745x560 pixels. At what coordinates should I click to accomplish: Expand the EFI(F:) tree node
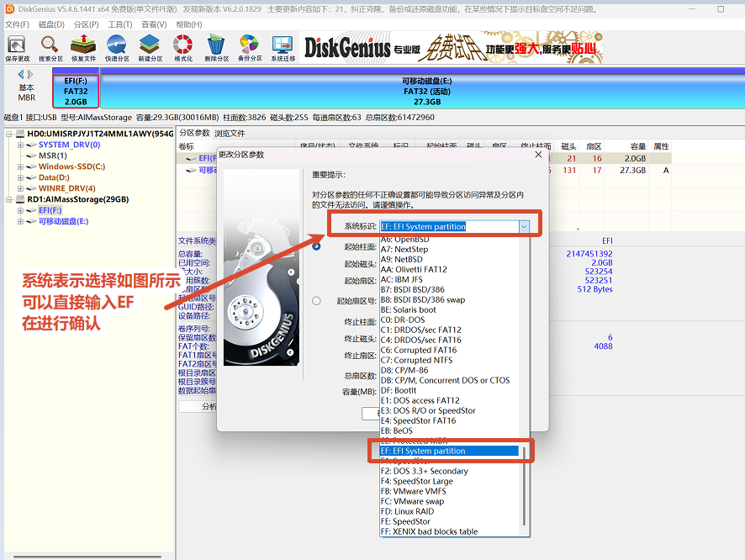[x=20, y=210]
